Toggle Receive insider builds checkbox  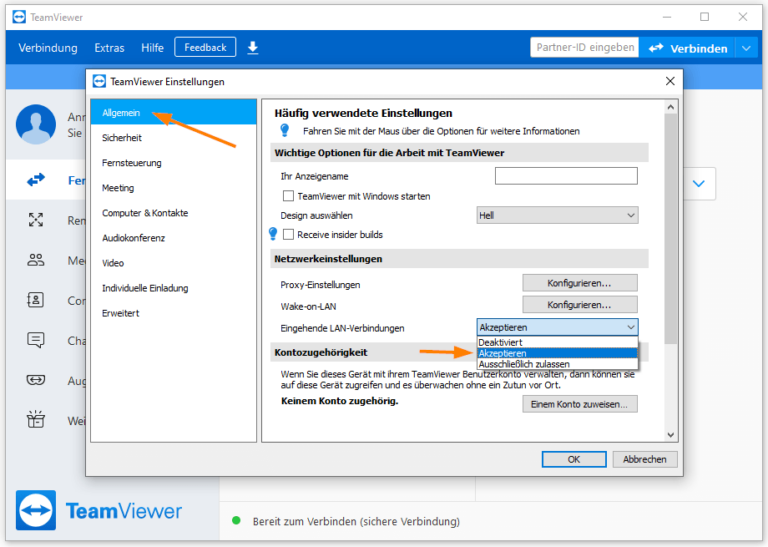tap(288, 235)
